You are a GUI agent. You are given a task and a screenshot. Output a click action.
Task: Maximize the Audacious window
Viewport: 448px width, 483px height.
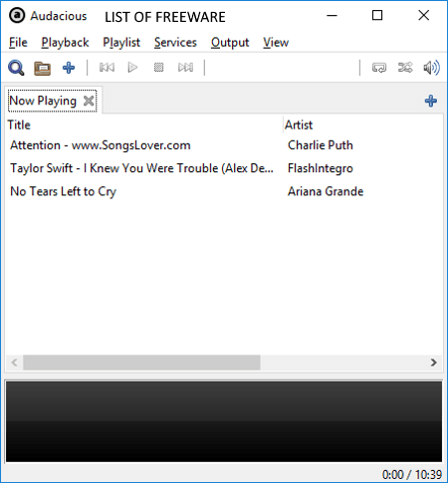tap(377, 15)
